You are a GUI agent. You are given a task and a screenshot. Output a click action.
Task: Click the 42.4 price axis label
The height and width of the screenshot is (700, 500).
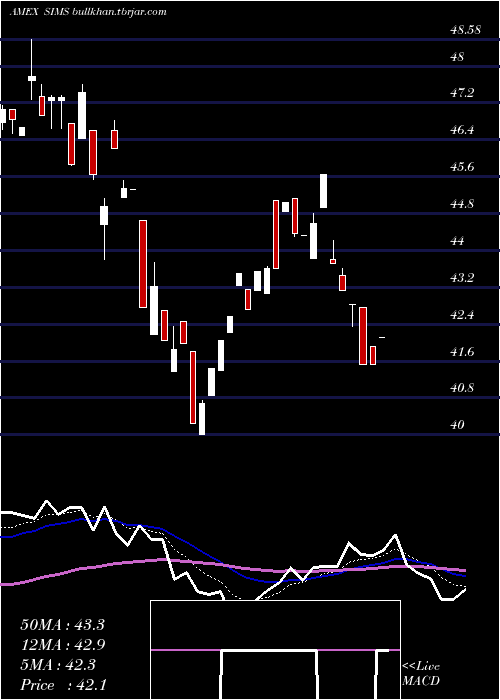pyautogui.click(x=462, y=315)
